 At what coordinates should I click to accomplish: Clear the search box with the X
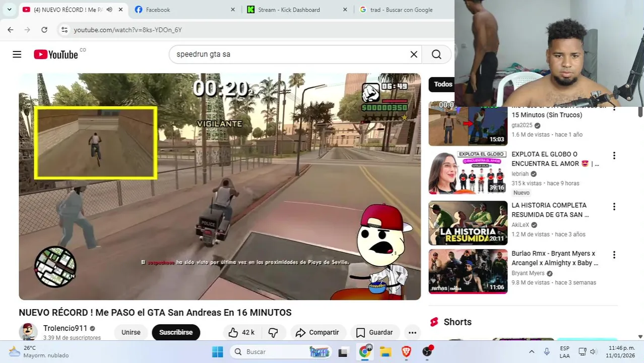[414, 54]
